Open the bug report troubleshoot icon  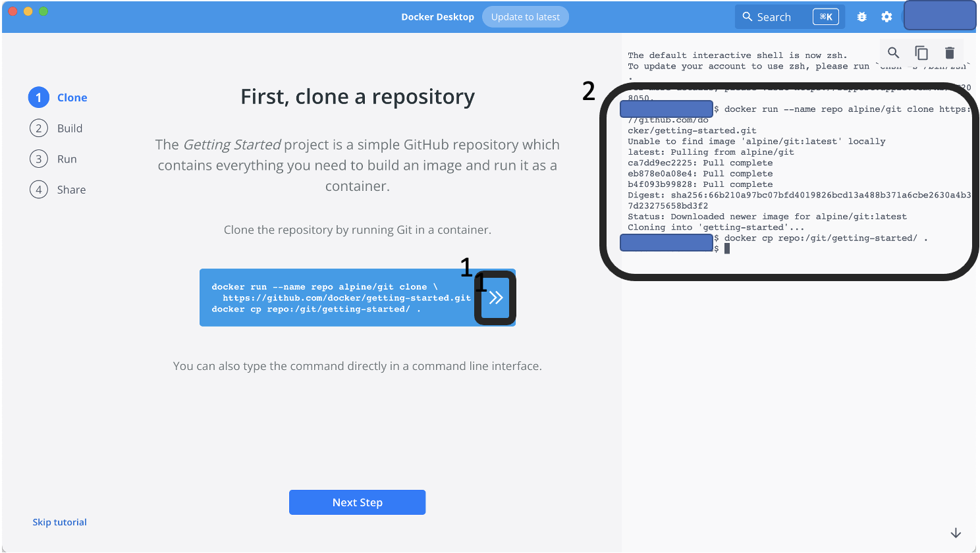click(x=861, y=17)
